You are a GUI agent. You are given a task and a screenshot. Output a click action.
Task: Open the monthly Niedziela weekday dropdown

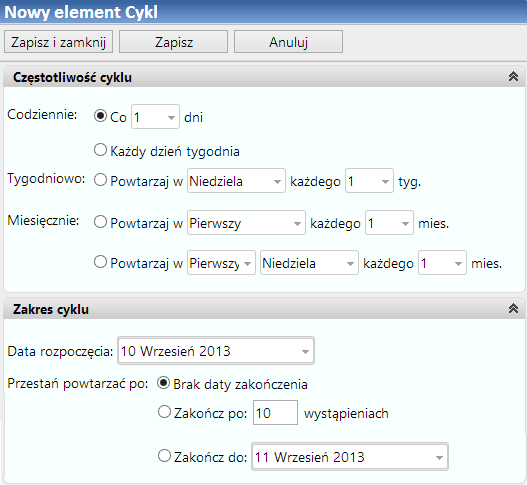pos(309,263)
